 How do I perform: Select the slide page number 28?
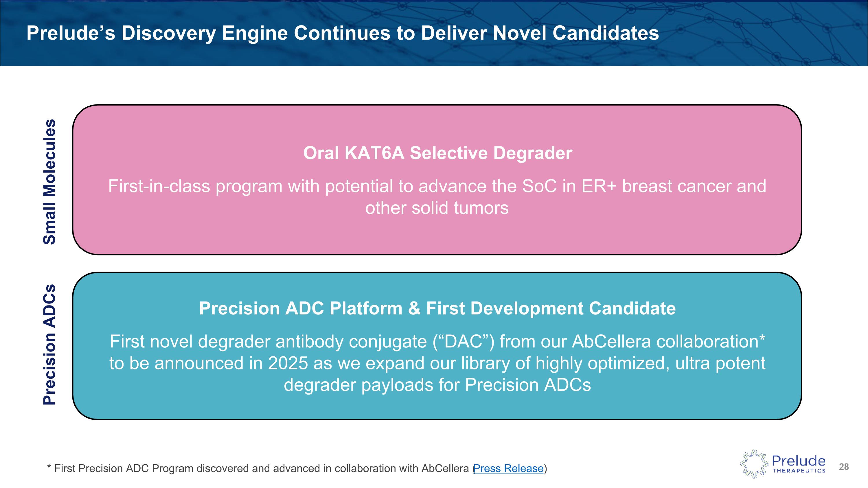pos(844,467)
